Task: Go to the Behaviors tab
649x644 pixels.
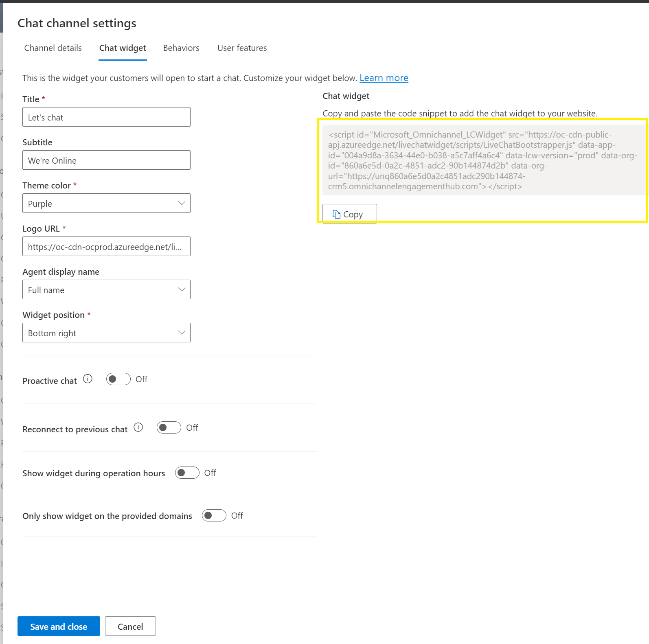Action: point(181,48)
